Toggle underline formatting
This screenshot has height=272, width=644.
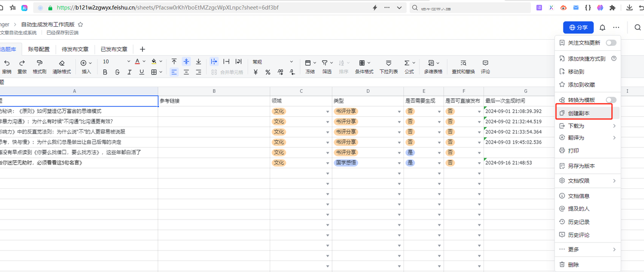point(141,72)
